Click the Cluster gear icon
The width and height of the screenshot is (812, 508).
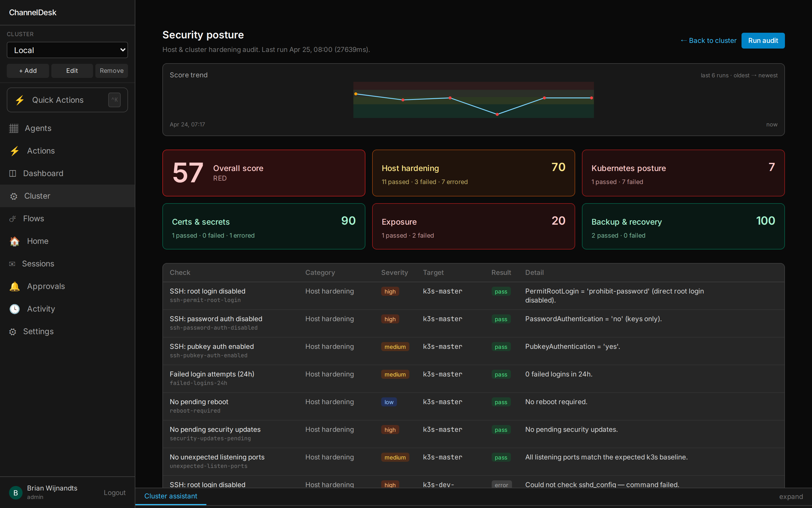(x=14, y=196)
